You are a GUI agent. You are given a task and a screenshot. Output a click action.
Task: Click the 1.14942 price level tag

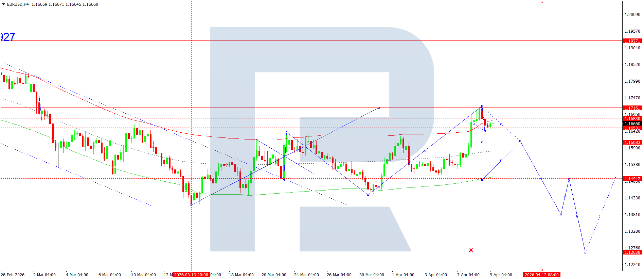632,179
